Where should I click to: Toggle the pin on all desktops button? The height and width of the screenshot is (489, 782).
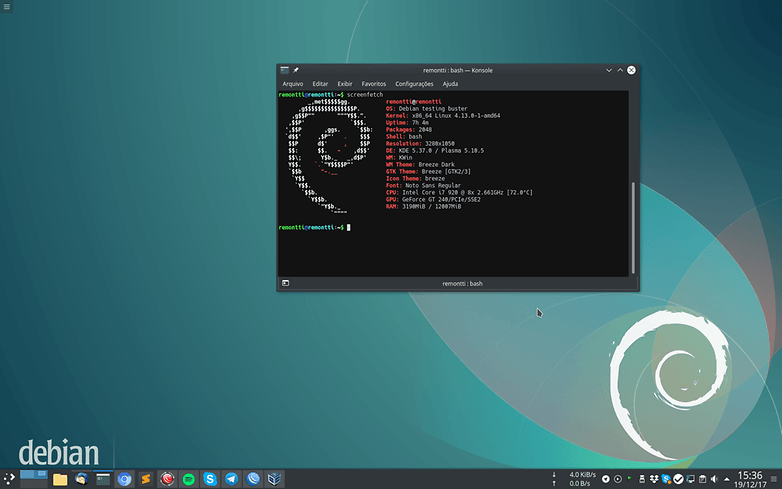pos(296,70)
